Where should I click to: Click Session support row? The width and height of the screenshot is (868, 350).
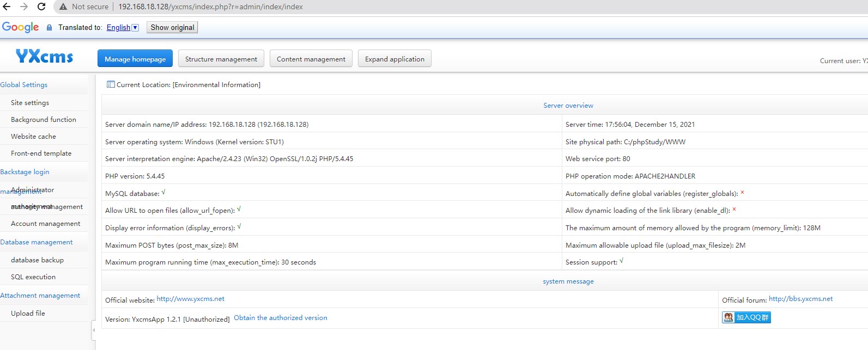[715, 262]
